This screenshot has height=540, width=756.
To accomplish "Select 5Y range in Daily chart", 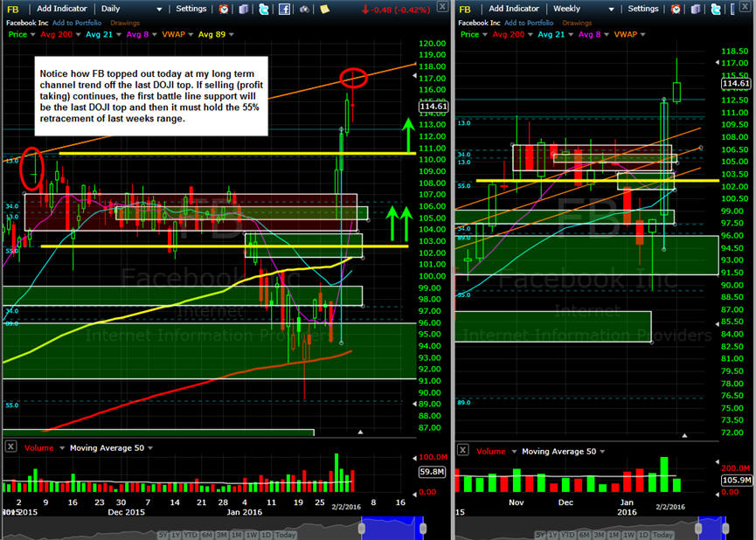I will [x=164, y=535].
